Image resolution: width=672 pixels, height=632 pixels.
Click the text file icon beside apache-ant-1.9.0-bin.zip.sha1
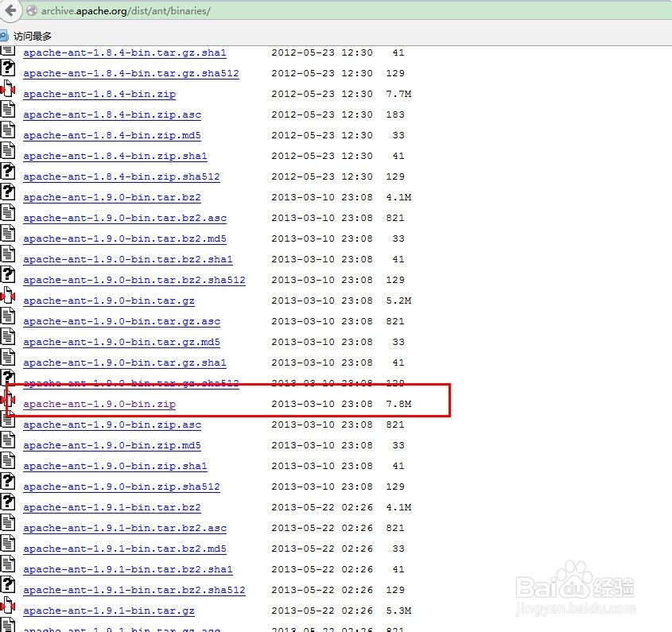[8, 460]
